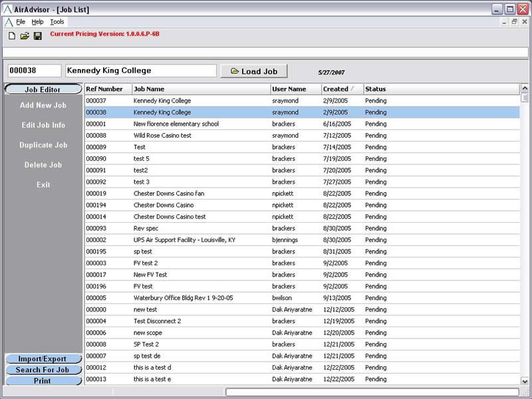
Task: Click the AirAdvisor logo in menu bar
Action: [x=8, y=22]
